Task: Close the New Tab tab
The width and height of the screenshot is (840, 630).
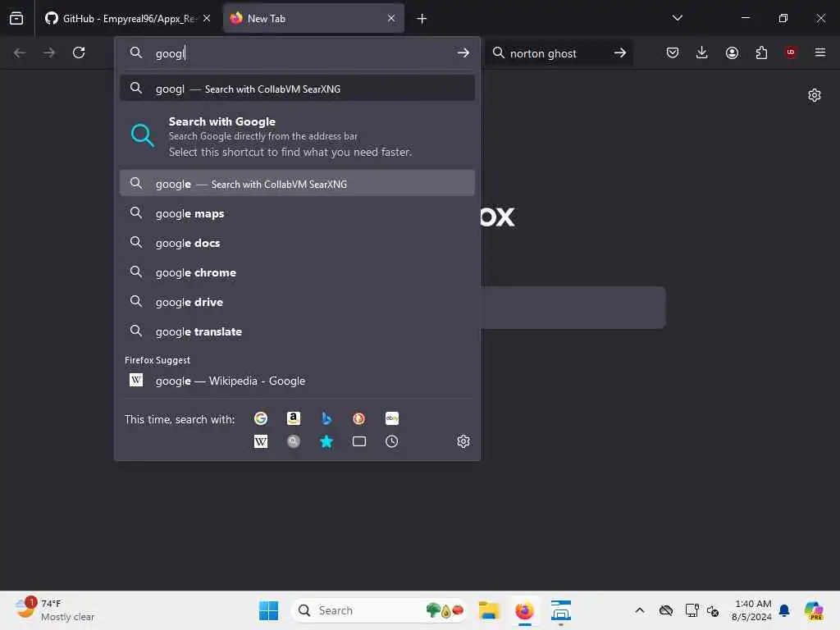Action: [x=391, y=18]
